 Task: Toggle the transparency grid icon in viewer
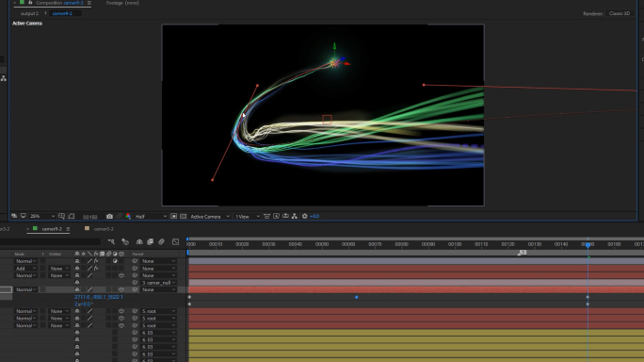(184, 217)
